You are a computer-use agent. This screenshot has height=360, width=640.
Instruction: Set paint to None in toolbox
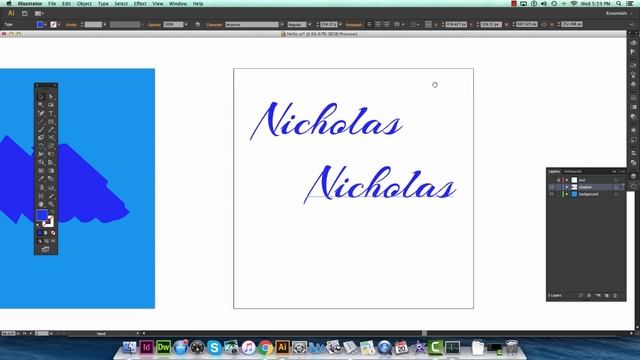(x=53, y=233)
